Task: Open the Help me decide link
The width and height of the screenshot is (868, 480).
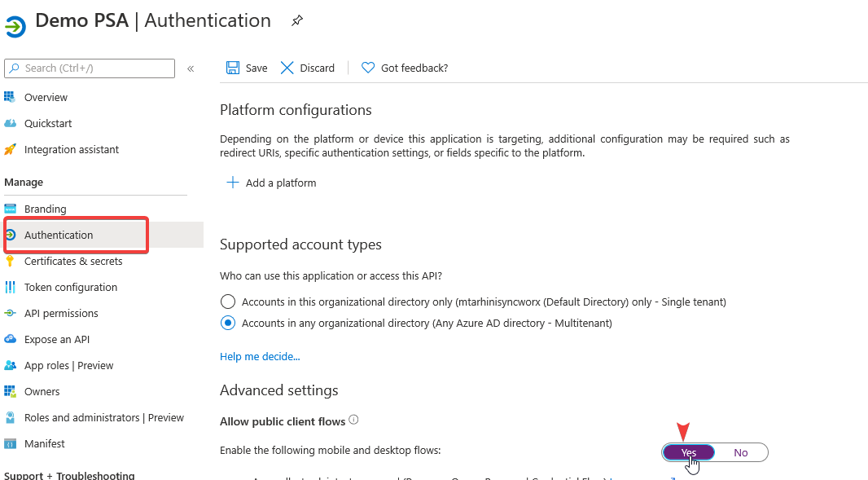Action: 260,356
